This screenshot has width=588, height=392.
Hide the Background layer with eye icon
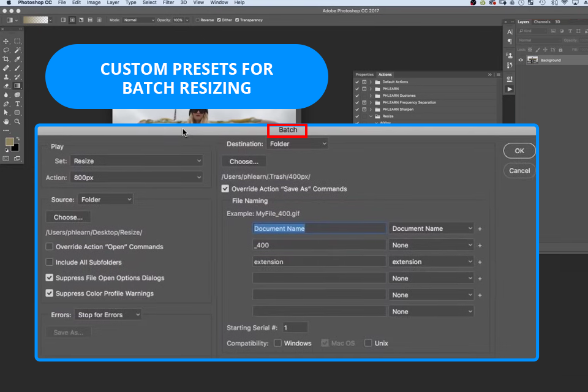point(521,60)
